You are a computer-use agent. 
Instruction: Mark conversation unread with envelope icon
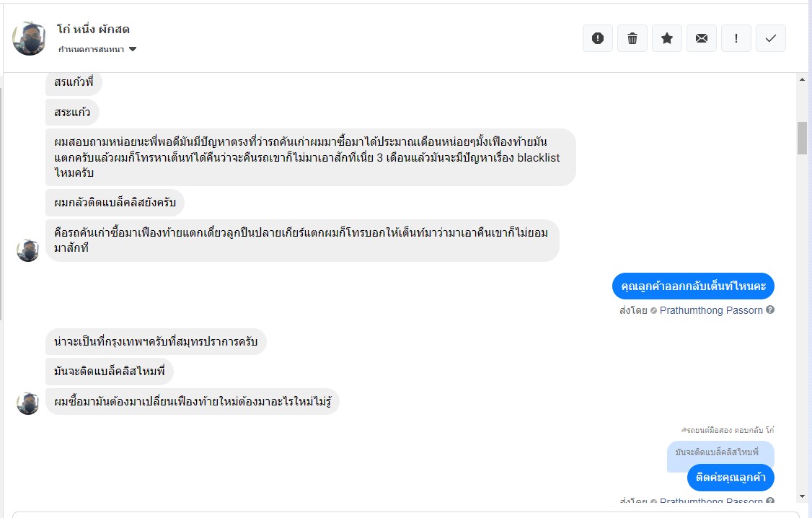click(702, 38)
